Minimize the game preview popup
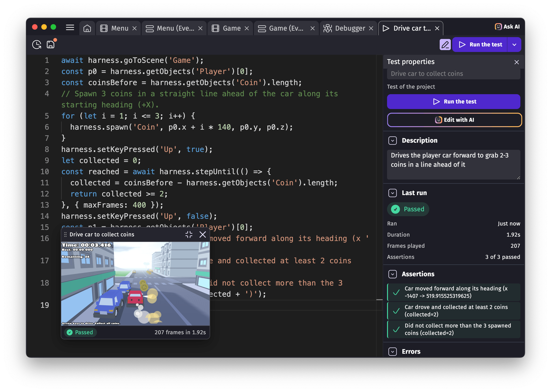 [x=189, y=234]
